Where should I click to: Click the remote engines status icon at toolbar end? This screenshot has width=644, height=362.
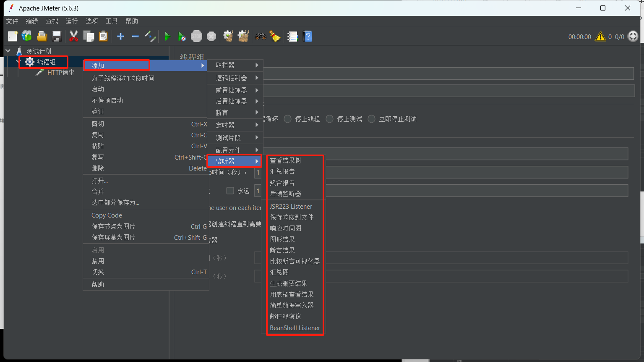(x=633, y=37)
